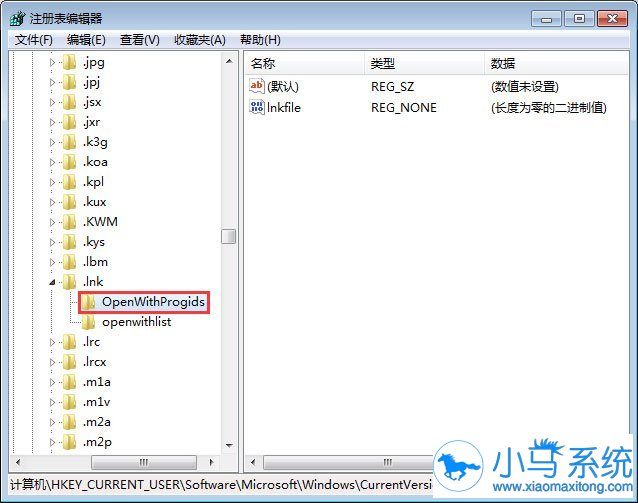The width and height of the screenshot is (638, 503).
Task: Sort by the 类型 column header
Action: point(424,63)
